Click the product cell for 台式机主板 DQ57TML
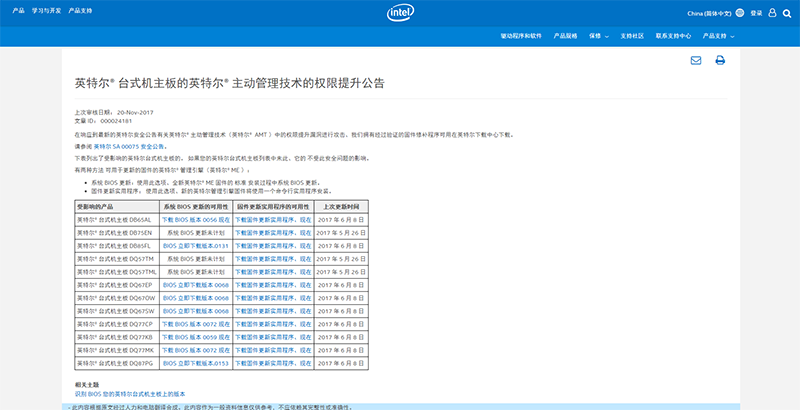The width and height of the screenshot is (800, 410). tap(117, 272)
